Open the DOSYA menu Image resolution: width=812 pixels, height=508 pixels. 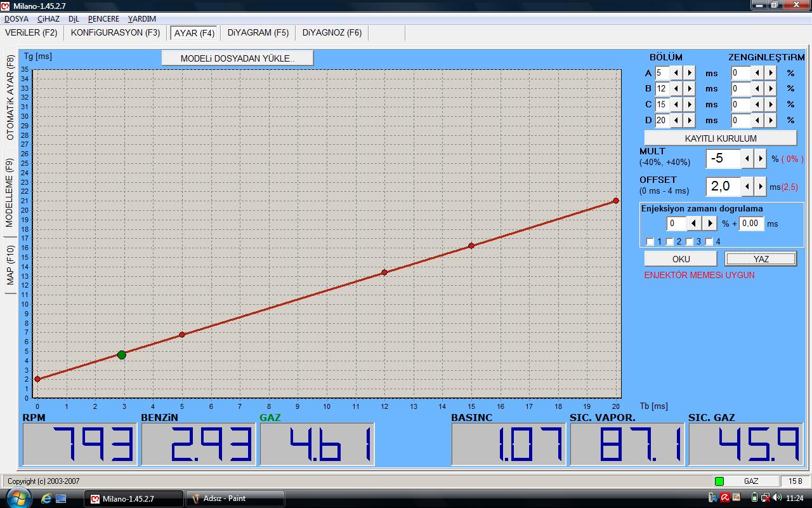click(x=16, y=19)
